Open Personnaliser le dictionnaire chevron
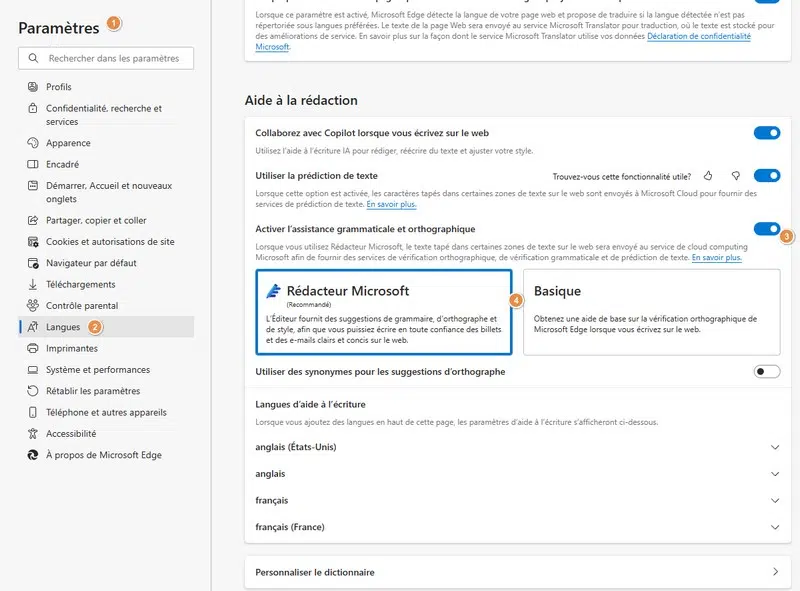The width and height of the screenshot is (800, 591). (x=775, y=572)
